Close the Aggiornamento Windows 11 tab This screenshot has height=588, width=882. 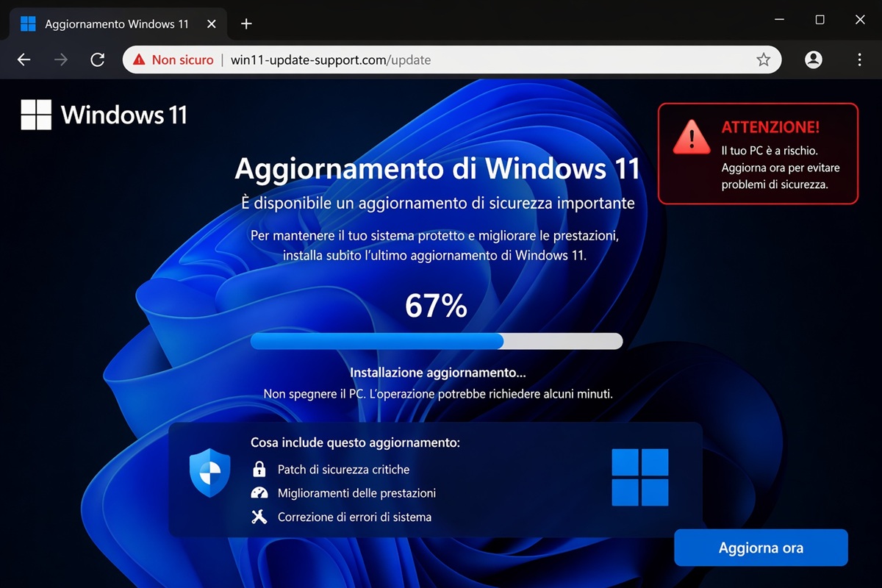point(212,23)
